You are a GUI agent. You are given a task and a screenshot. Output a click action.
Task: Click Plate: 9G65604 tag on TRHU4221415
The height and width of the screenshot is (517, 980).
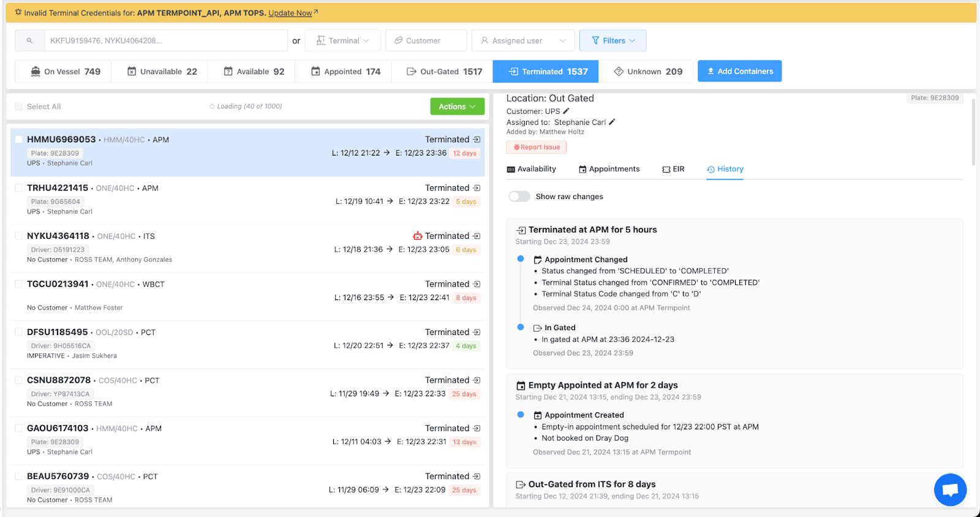tap(55, 202)
